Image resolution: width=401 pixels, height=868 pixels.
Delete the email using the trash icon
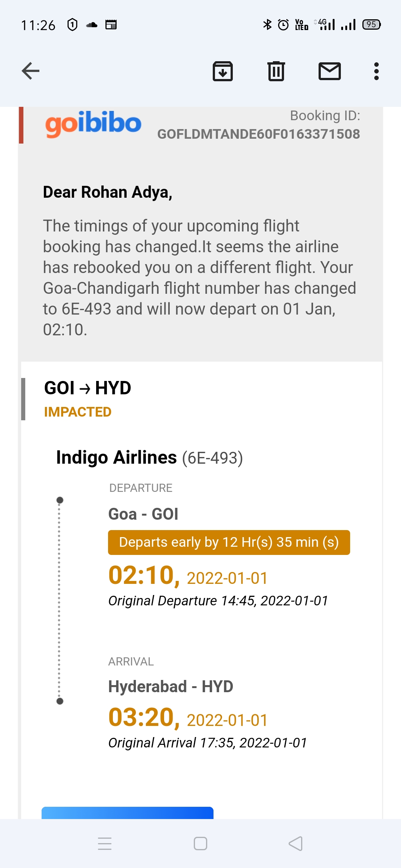[x=276, y=71]
